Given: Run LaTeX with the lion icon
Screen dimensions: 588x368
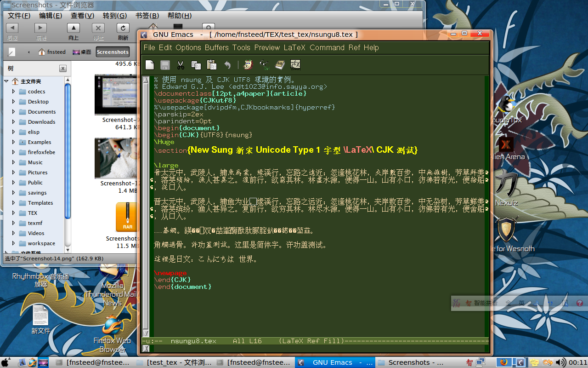Looking at the screenshot, I should (x=249, y=65).
